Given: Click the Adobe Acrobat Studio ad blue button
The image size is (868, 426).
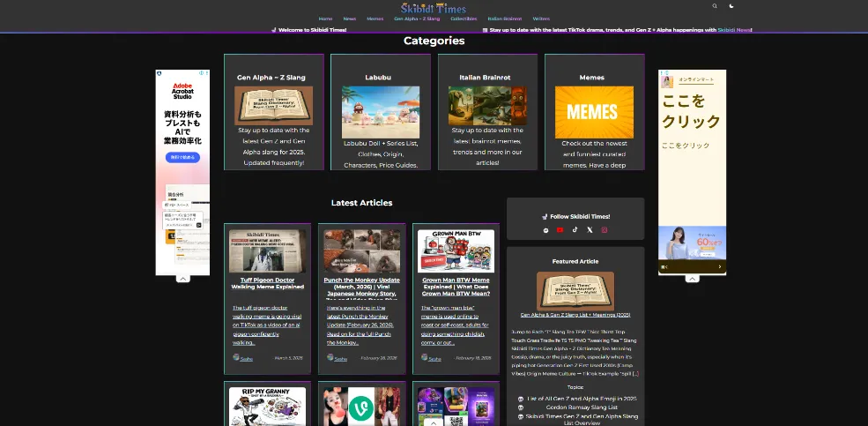Looking at the screenshot, I should [x=182, y=157].
